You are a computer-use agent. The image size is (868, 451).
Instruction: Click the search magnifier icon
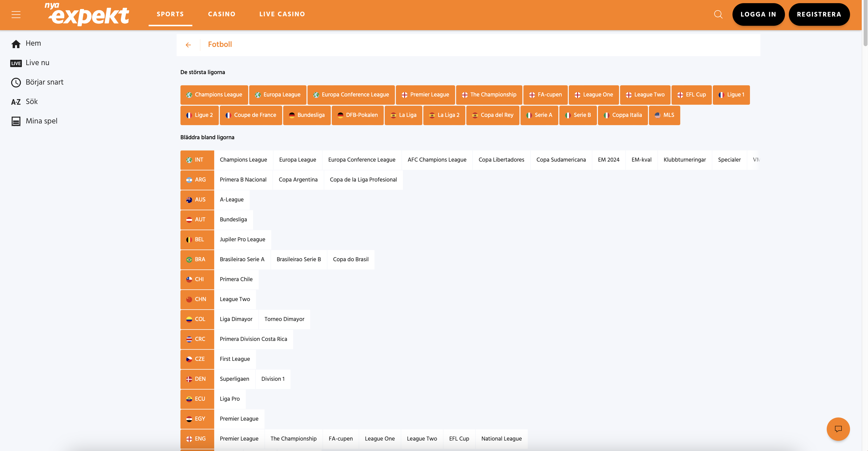tap(718, 15)
